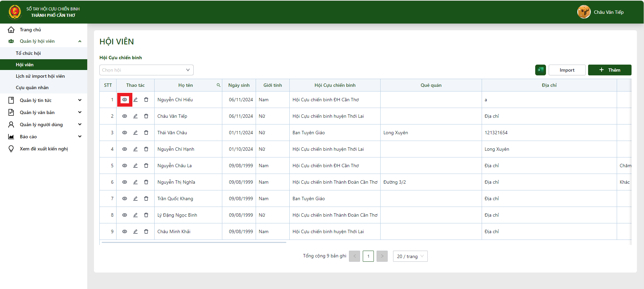This screenshot has width=644, height=289.
Task: Edit the Nguyễn Chí Hiếu record
Action: 135,100
